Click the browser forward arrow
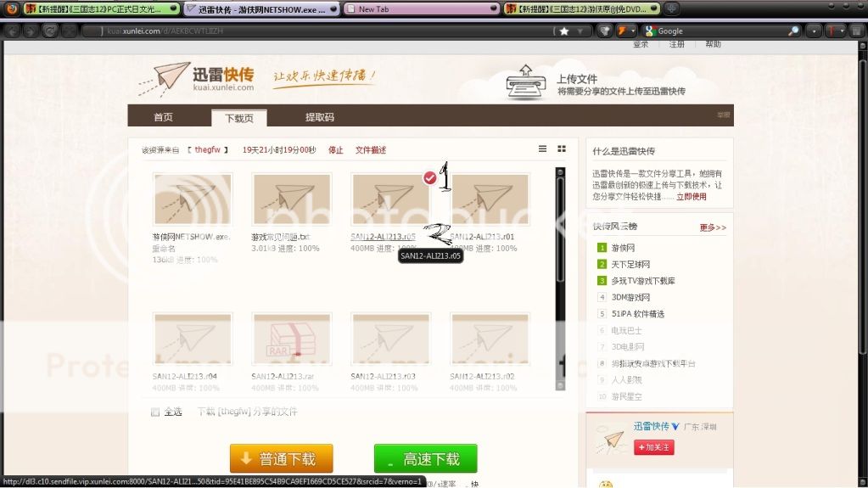This screenshot has height=488, width=868. tap(31, 31)
